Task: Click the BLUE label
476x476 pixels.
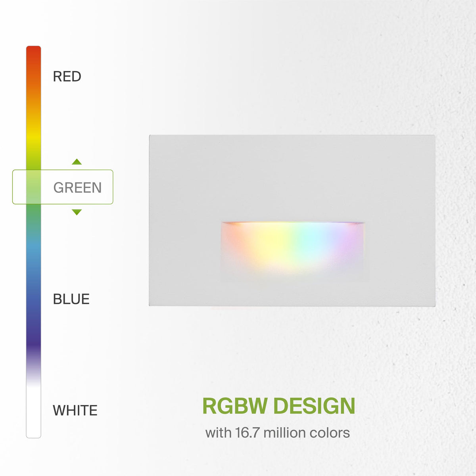Action: click(71, 299)
